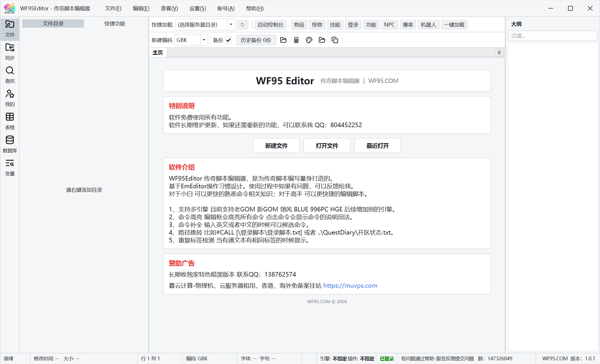
Task: Click the 登录 toolbar button
Action: coord(353,25)
